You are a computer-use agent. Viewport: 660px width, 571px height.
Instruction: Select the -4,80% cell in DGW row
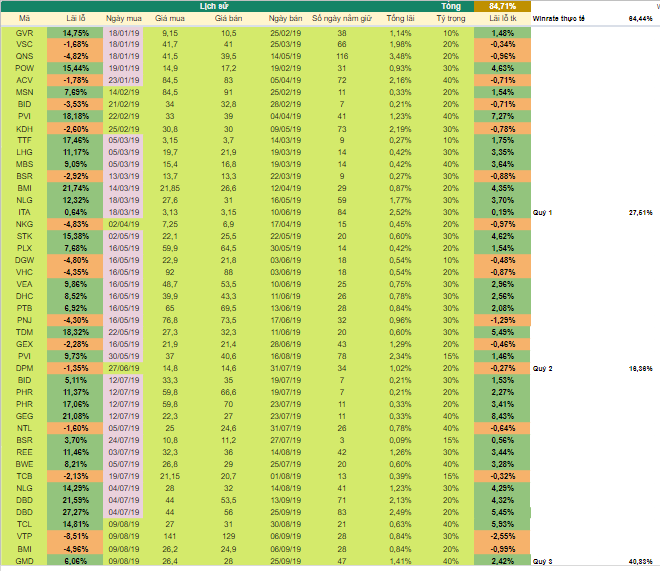pos(75,260)
